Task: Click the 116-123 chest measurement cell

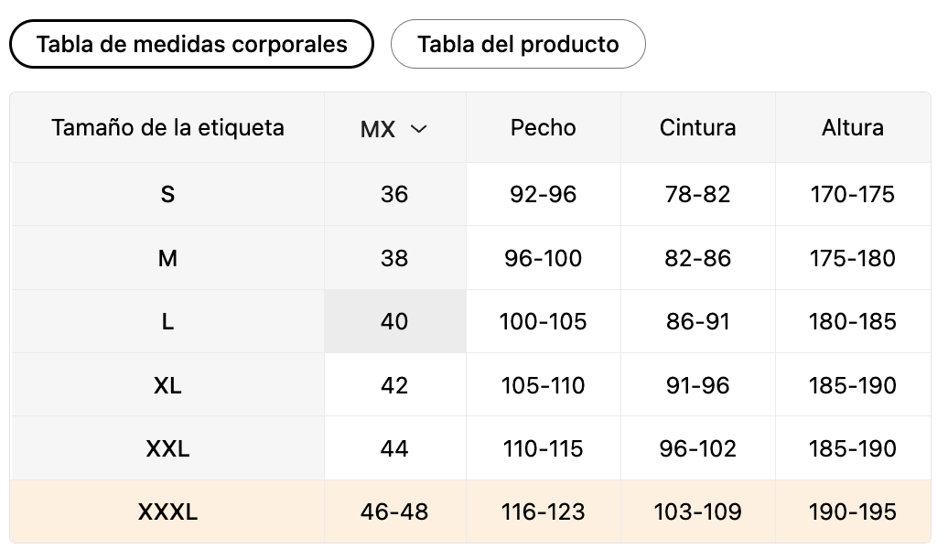Action: tap(543, 512)
